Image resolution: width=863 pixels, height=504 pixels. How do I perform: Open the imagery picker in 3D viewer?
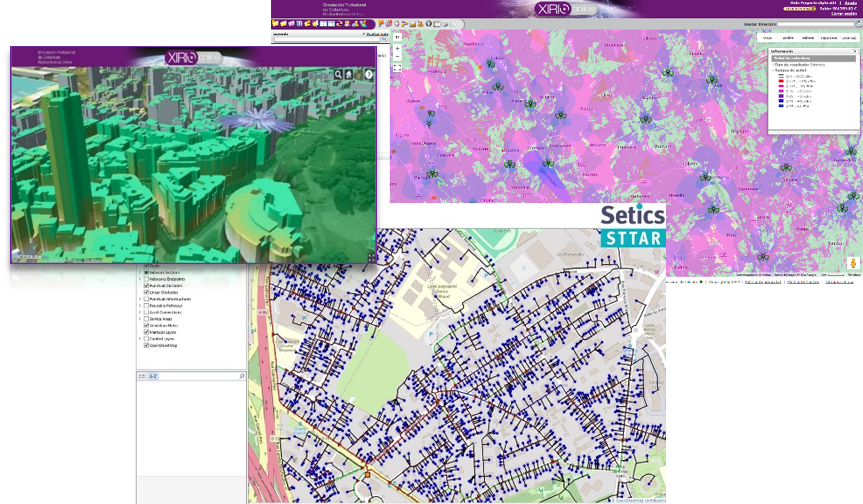tap(358, 74)
